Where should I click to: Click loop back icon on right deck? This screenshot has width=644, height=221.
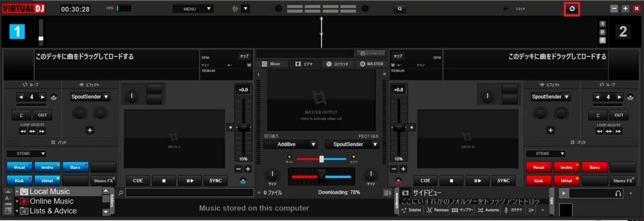coord(631,97)
